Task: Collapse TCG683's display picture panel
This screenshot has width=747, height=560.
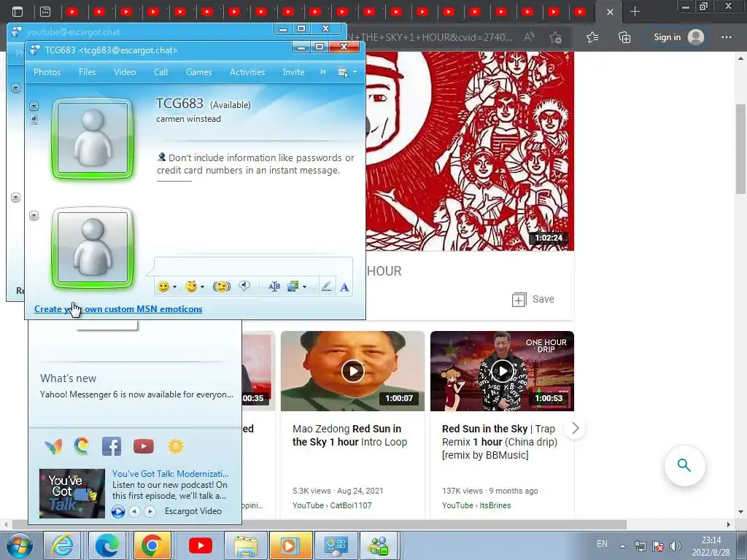Action: click(34, 106)
